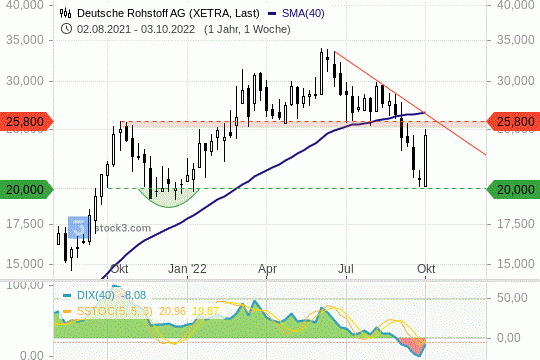The image size is (540, 360).
Task: Click the DIX(40) indicator label
Action: coord(95,295)
